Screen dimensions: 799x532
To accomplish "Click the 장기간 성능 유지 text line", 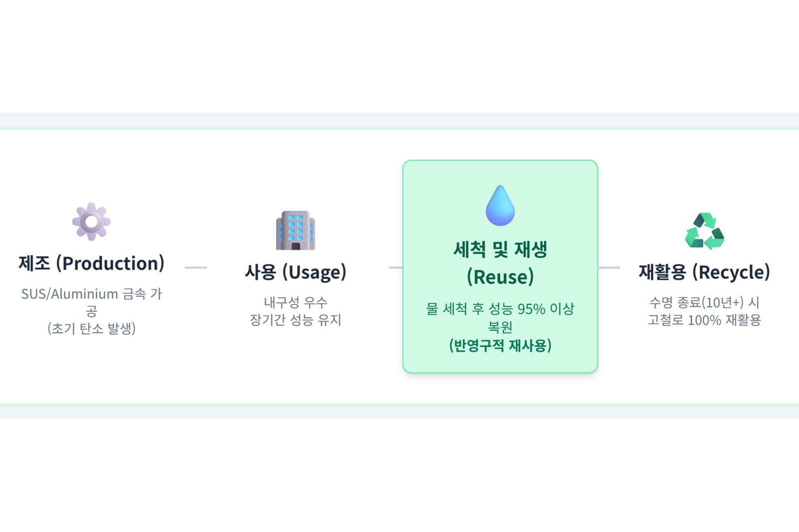I will tap(296, 320).
